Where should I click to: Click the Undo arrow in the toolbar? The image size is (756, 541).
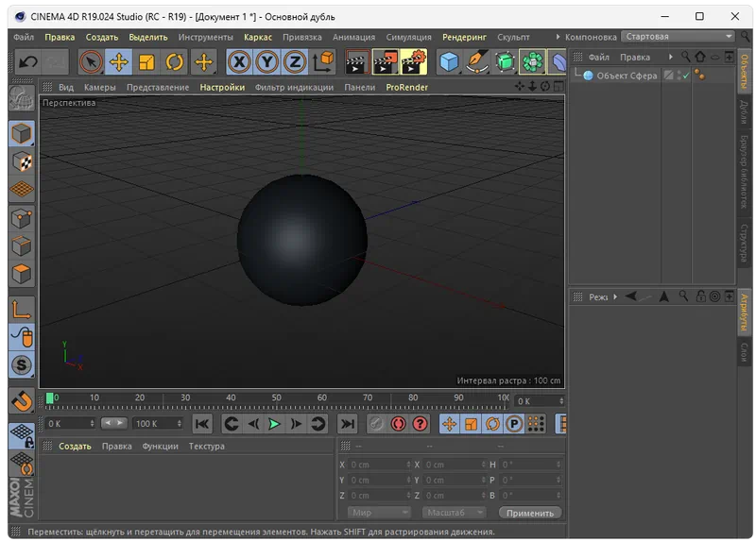[x=27, y=61]
